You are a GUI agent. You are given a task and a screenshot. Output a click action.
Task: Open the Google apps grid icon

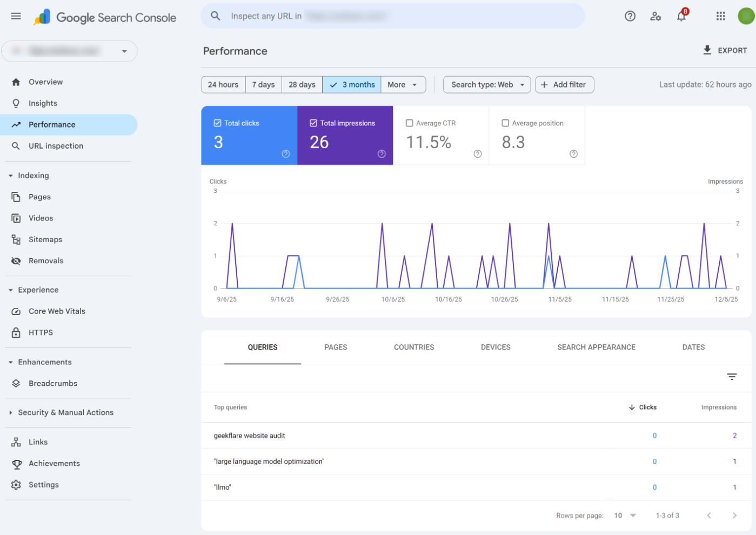720,16
